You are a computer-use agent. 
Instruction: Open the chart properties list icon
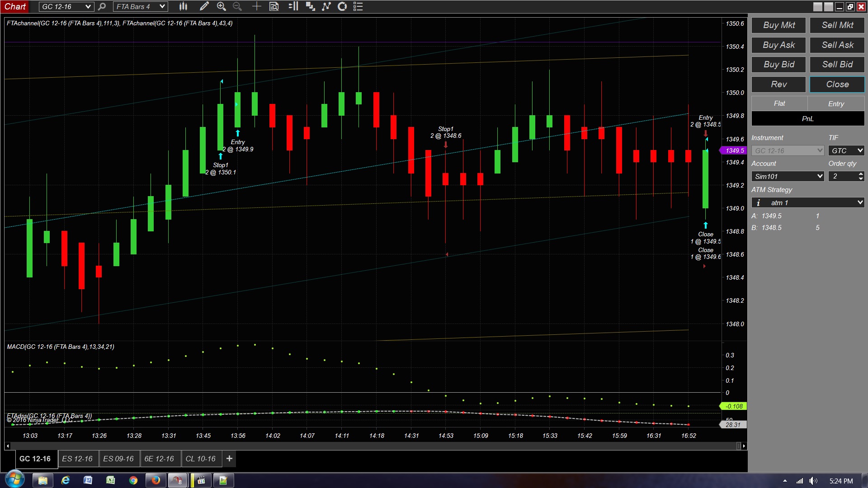[x=358, y=6]
